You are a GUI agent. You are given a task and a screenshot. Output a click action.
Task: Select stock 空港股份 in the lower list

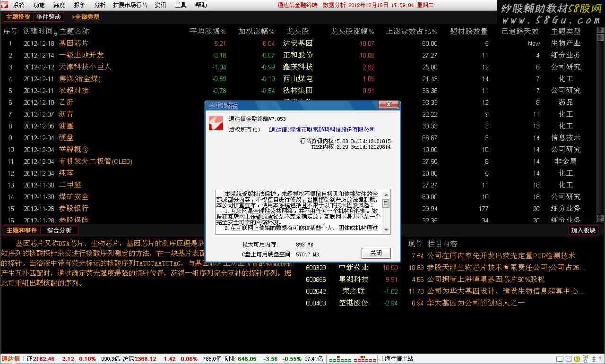pyautogui.click(x=354, y=303)
